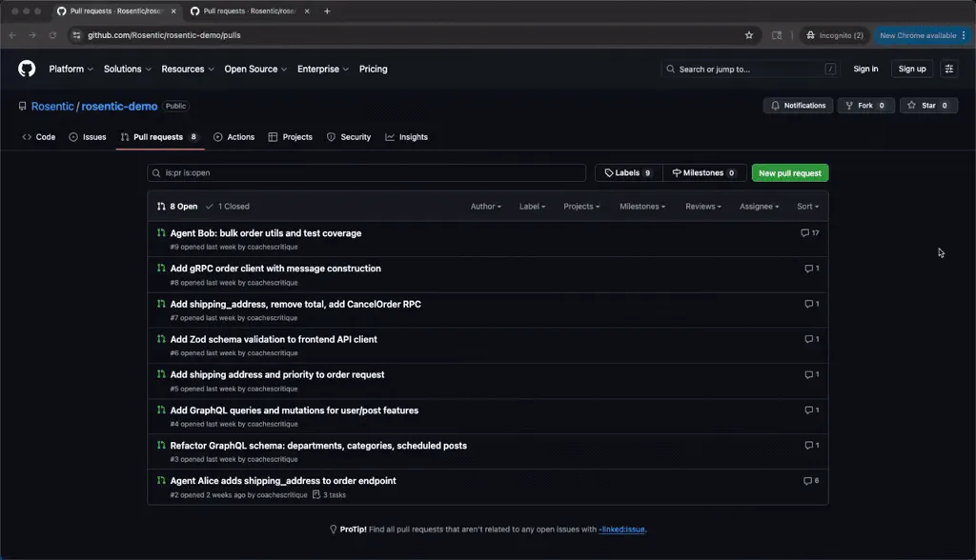The width and height of the screenshot is (976, 560).
Task: Open a new browser tab with plus
Action: pyautogui.click(x=327, y=11)
